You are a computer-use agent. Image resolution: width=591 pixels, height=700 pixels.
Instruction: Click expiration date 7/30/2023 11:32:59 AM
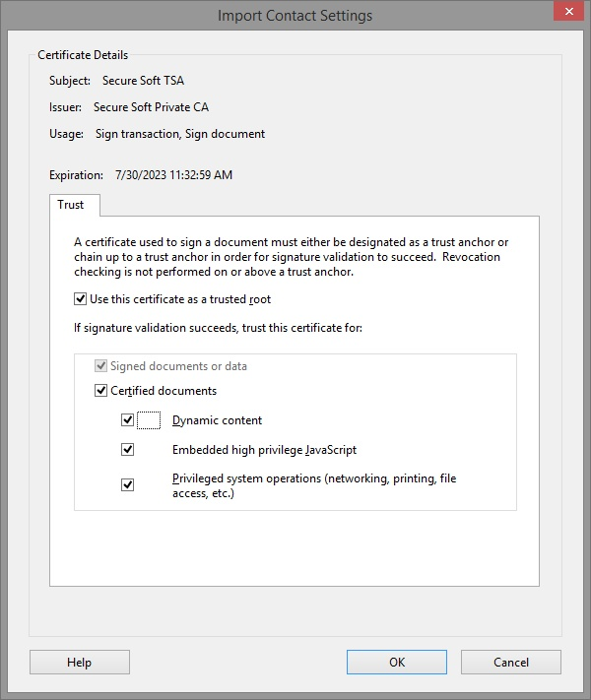coord(173,175)
